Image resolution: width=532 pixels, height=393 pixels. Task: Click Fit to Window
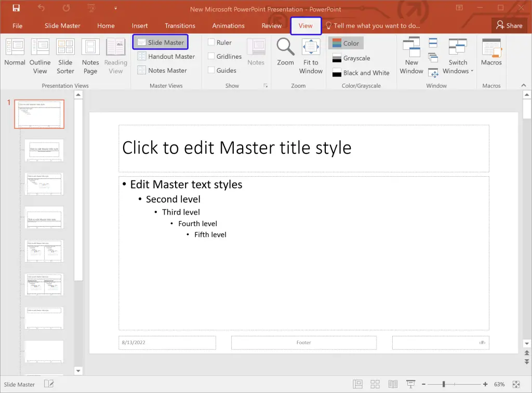coord(310,55)
